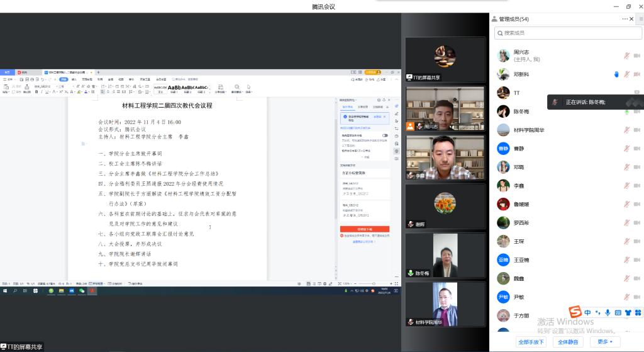This screenshot has width=644, height=352.
Task: Click the microphone icon for 周兴志
Action: click(x=626, y=55)
